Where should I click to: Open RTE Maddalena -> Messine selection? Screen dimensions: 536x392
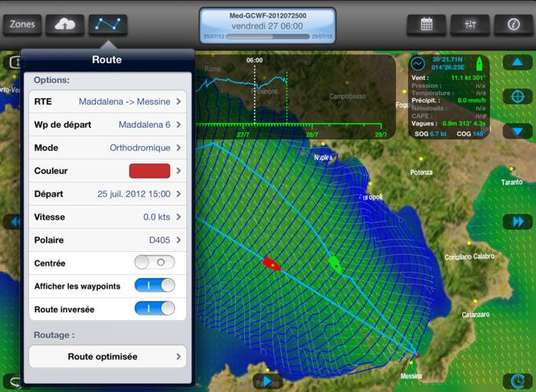click(x=108, y=102)
